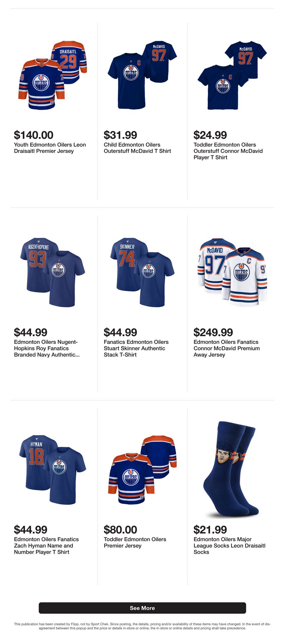Select the Child McDavid T Shirt image

142,75
